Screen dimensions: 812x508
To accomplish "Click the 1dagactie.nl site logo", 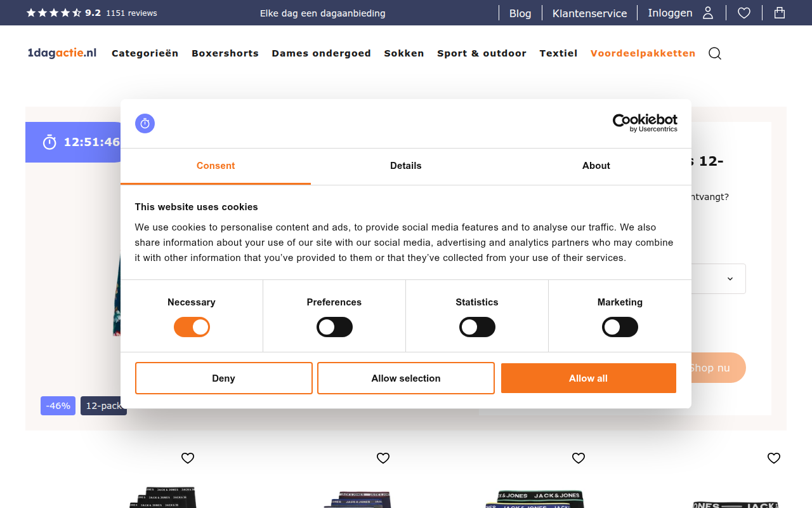I will pyautogui.click(x=62, y=53).
